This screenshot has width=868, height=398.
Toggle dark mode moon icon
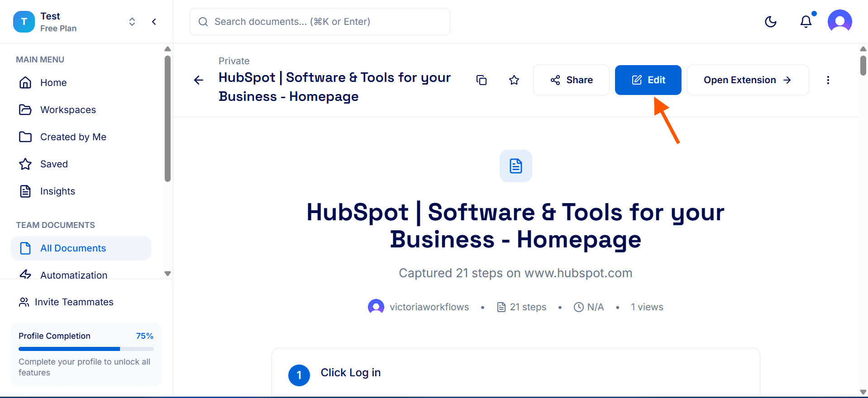770,22
